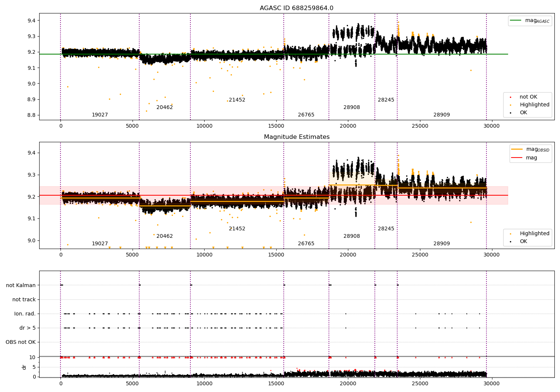Click obsid label 28245 in the Magnitude Estimates plot
This screenshot has height=392, width=560.
tap(386, 229)
